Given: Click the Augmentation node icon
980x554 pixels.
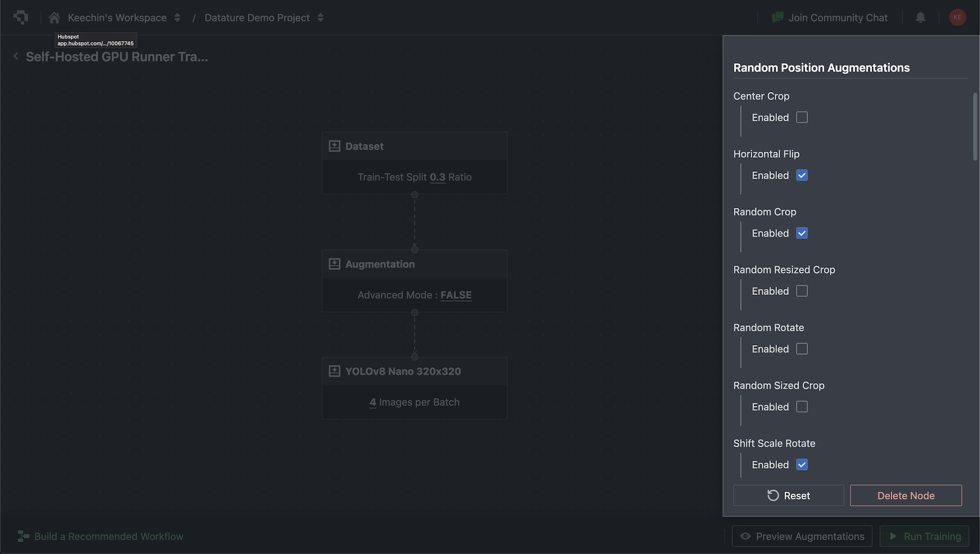Looking at the screenshot, I should click(334, 263).
